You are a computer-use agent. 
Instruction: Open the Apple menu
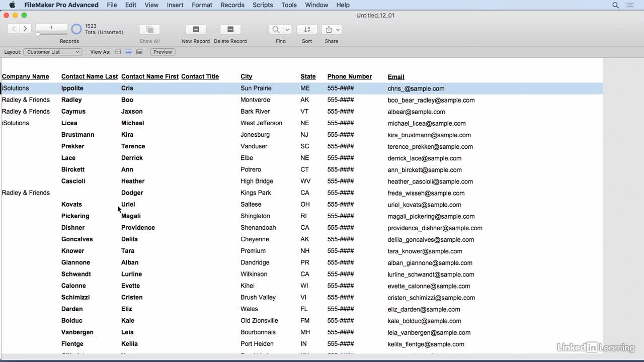pyautogui.click(x=12, y=5)
